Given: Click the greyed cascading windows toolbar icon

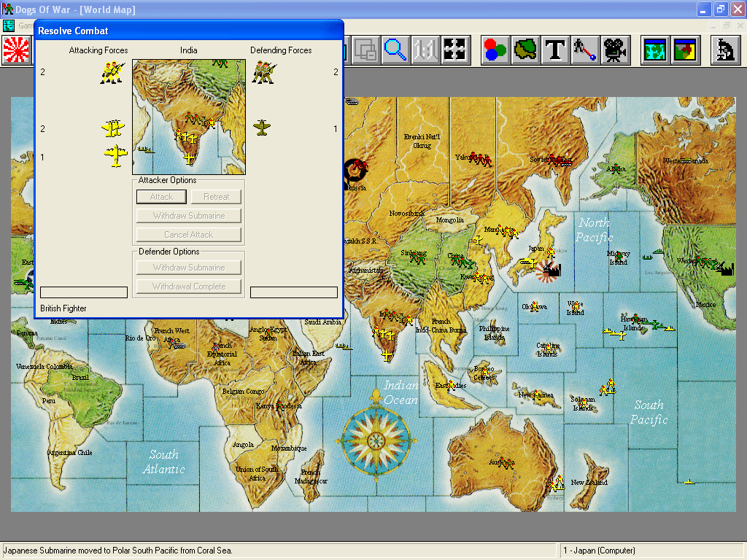Looking at the screenshot, I should (x=365, y=50).
